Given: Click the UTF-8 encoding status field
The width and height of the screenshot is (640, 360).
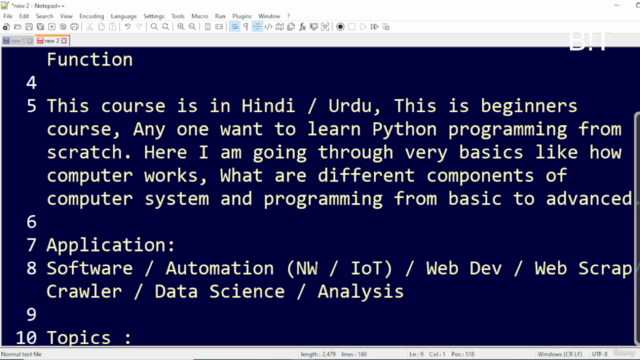Looking at the screenshot, I should [x=600, y=354].
